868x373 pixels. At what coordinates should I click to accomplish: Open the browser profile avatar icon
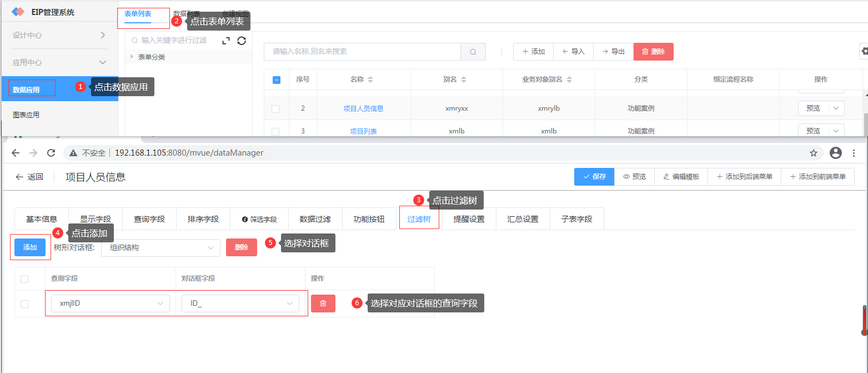pyautogui.click(x=835, y=153)
